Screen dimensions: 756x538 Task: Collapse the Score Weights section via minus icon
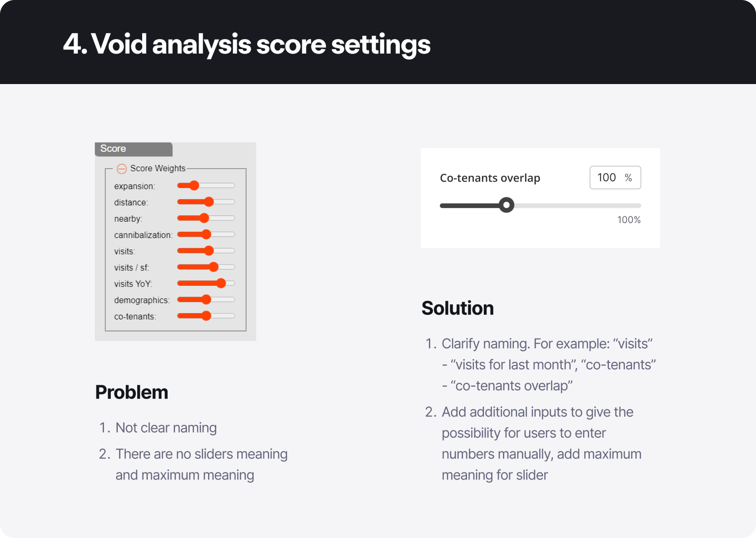(x=121, y=169)
